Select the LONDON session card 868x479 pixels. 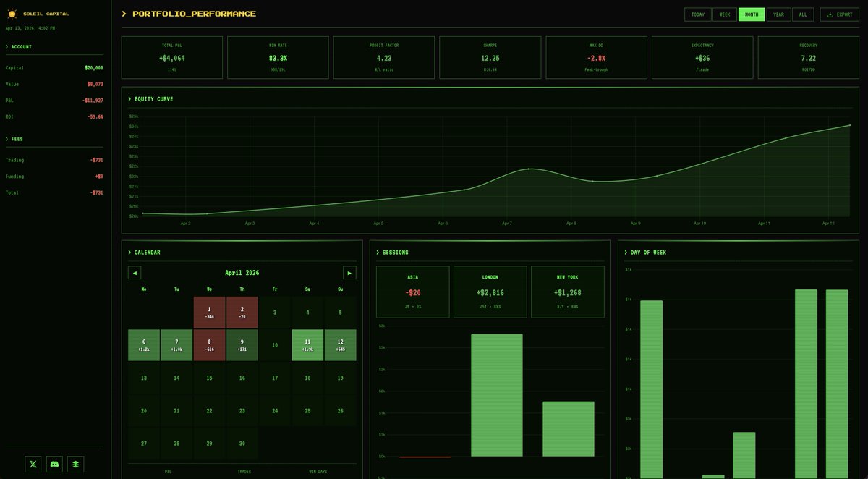coord(490,292)
